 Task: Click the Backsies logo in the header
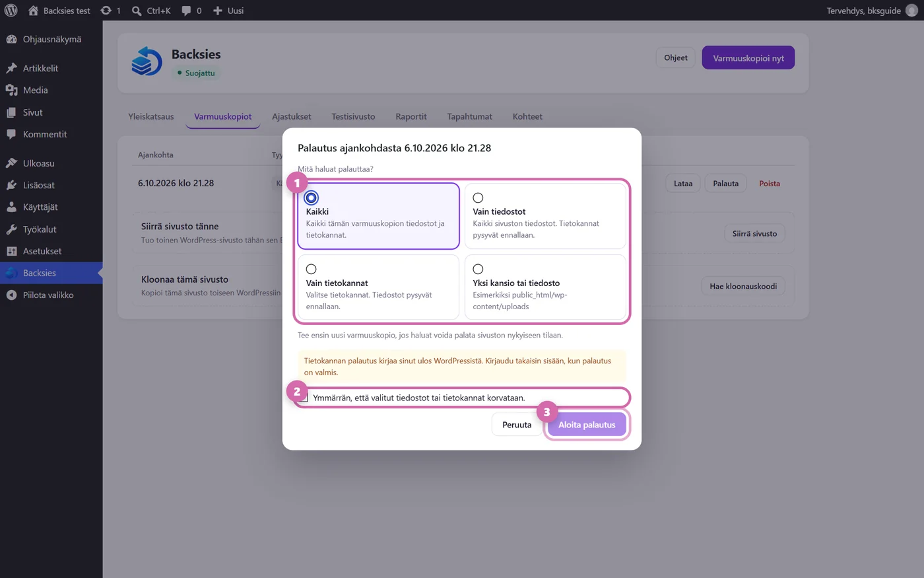pyautogui.click(x=147, y=61)
